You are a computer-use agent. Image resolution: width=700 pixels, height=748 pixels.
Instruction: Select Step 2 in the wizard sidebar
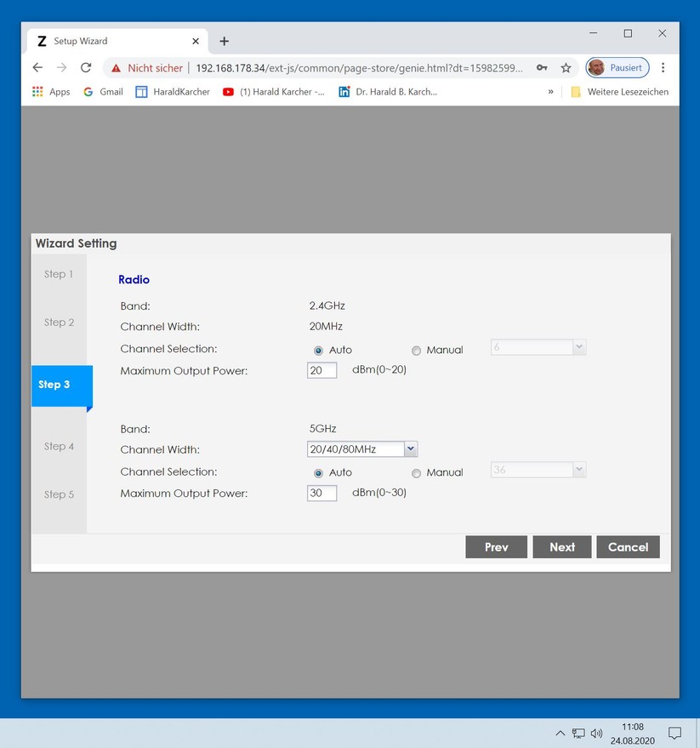60,323
